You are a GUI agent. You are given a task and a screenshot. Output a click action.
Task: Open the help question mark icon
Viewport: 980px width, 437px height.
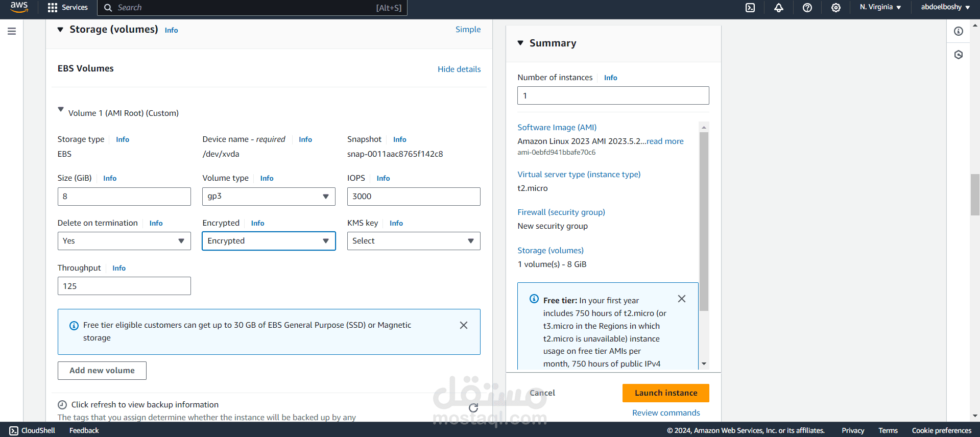807,8
